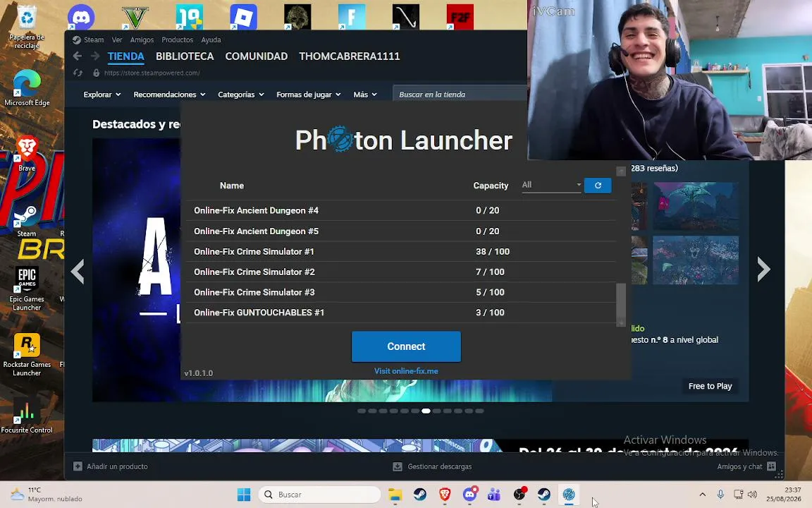Open the Productos menu
Viewport: 812px width, 508px height.
pyautogui.click(x=177, y=40)
